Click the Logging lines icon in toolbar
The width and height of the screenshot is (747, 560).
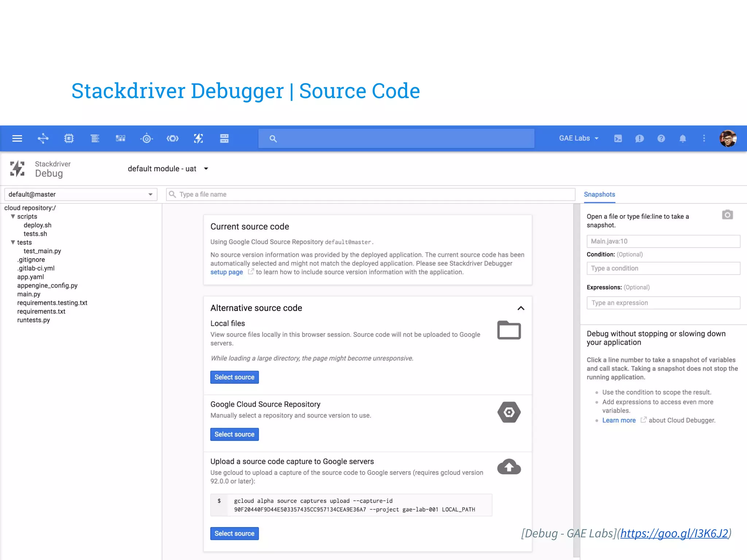95,139
